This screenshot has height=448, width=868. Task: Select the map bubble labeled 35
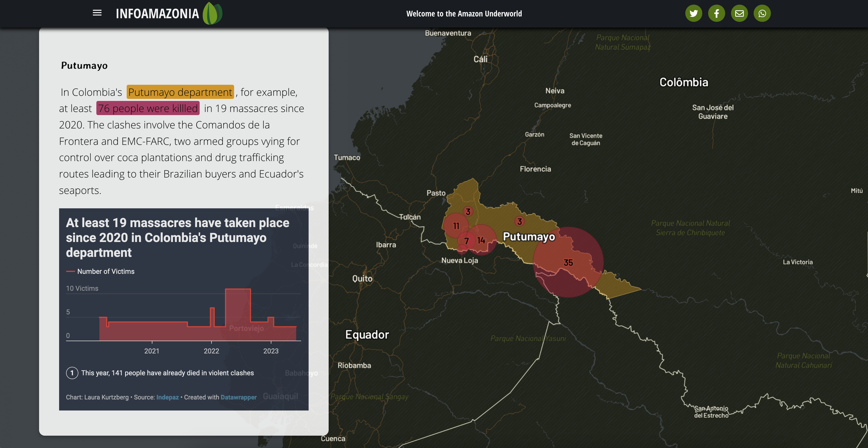pyautogui.click(x=568, y=262)
